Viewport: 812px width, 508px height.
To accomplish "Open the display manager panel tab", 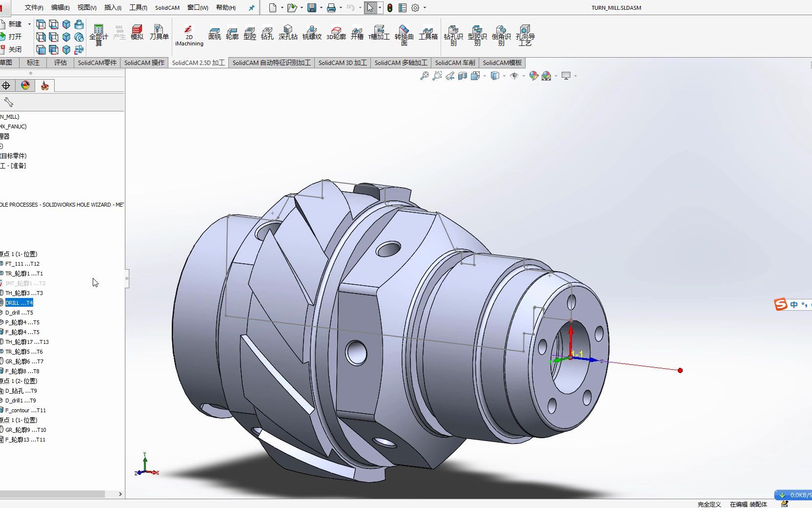I will coord(25,85).
